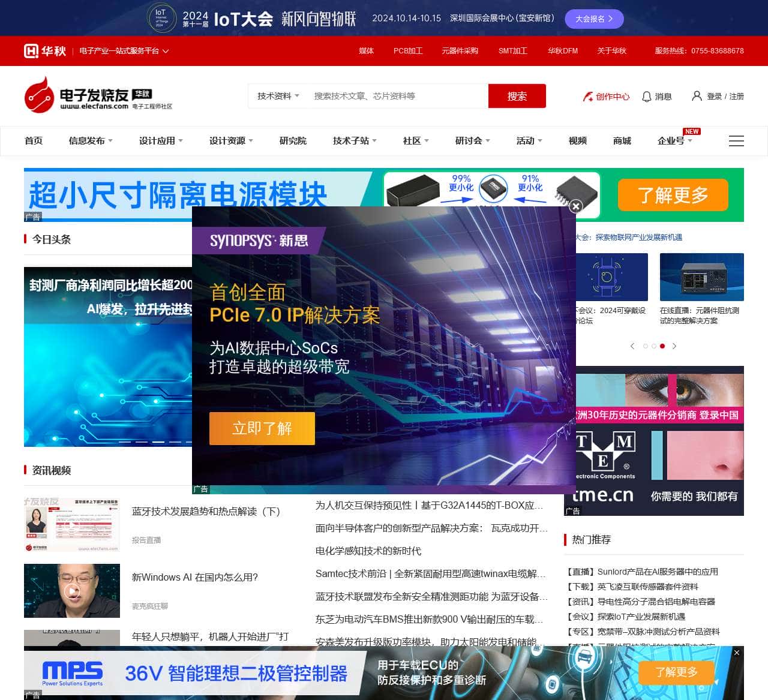The width and height of the screenshot is (768, 700).
Task: Close the Synopsys popup ad
Action: coord(575,206)
